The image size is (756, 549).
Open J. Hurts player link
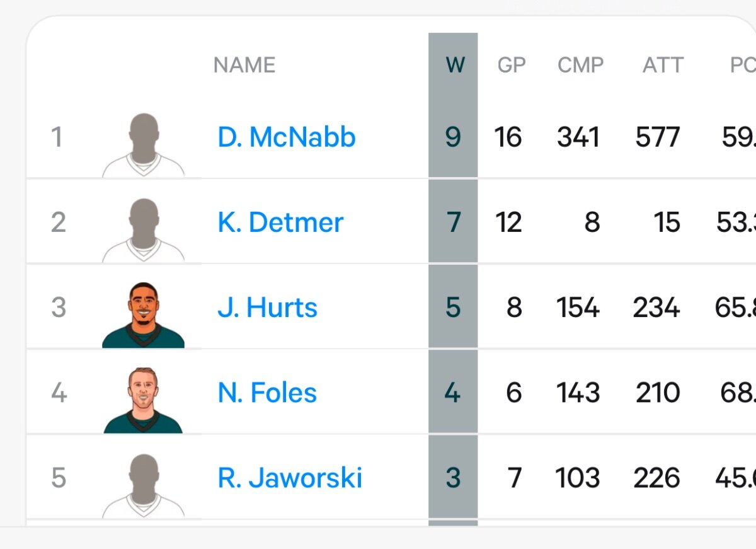(x=267, y=308)
